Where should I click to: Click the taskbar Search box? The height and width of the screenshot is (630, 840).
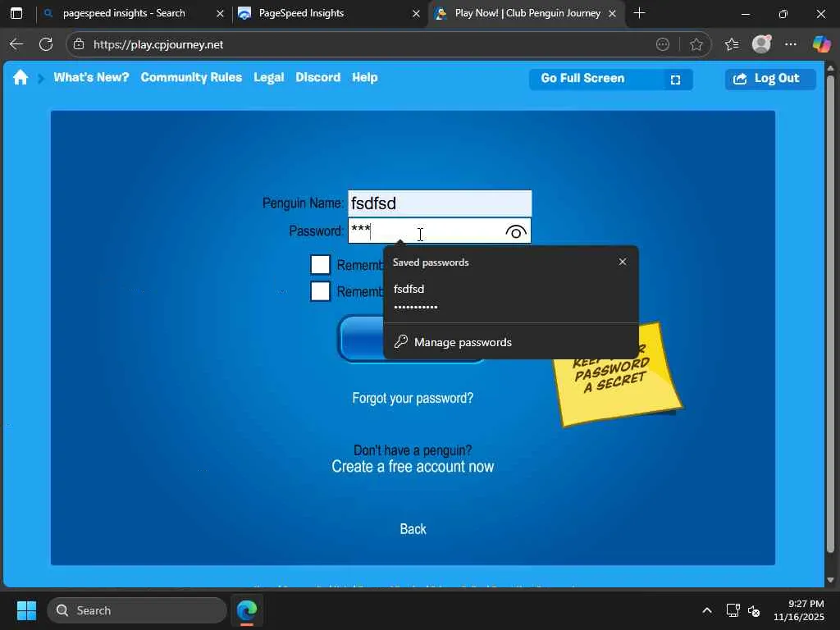click(x=137, y=610)
